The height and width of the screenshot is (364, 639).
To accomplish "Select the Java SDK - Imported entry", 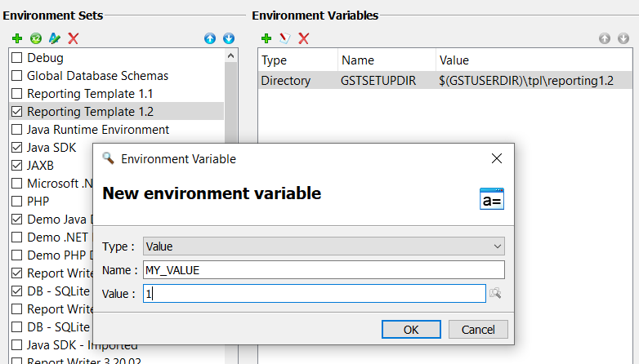I will pyautogui.click(x=83, y=345).
